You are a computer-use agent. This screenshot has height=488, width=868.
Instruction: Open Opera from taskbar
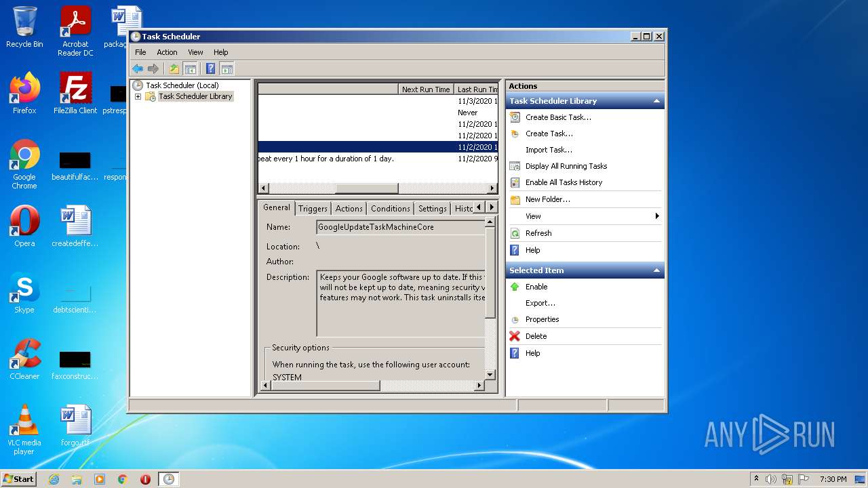point(145,479)
